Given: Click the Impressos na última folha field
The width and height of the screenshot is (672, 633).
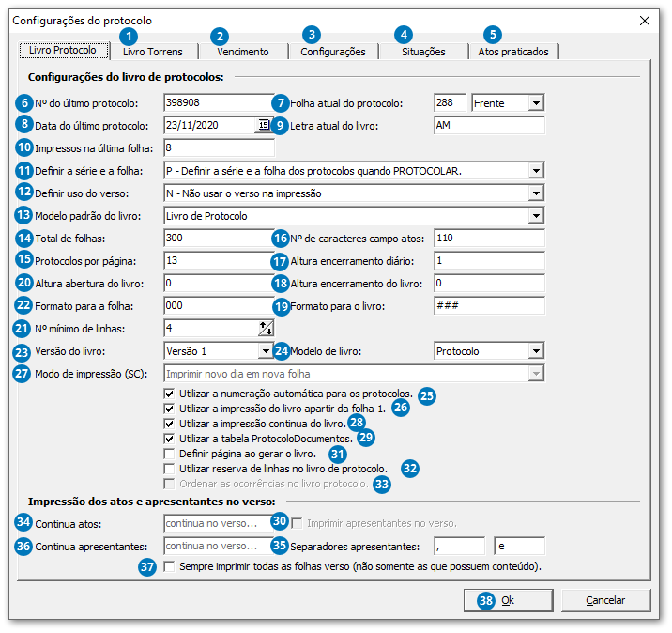Looking at the screenshot, I should 219,148.
